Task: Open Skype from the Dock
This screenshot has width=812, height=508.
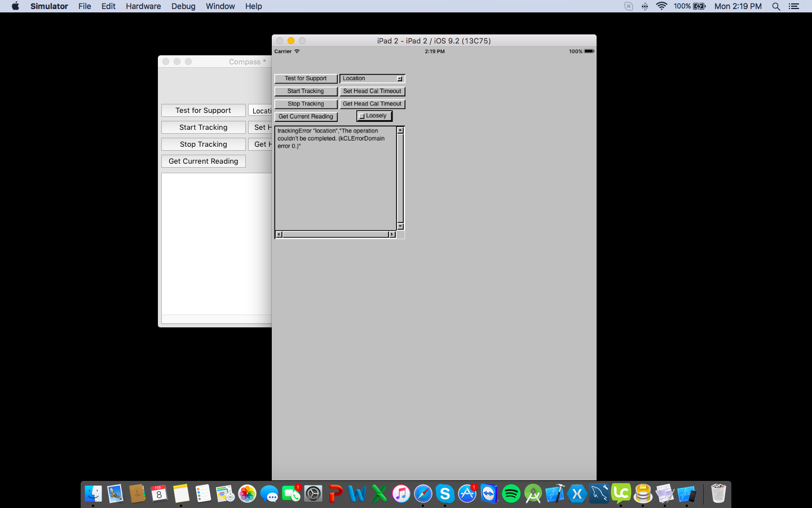Action: pyautogui.click(x=445, y=494)
